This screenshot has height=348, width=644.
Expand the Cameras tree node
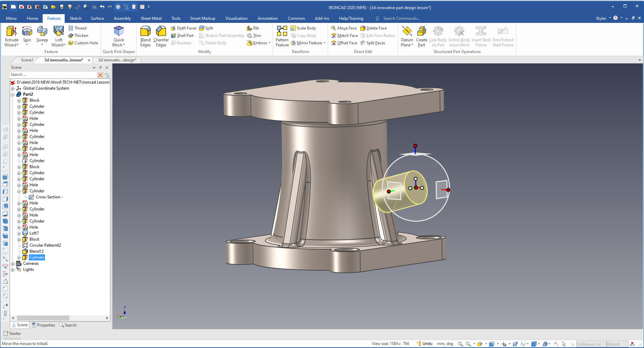point(13,264)
